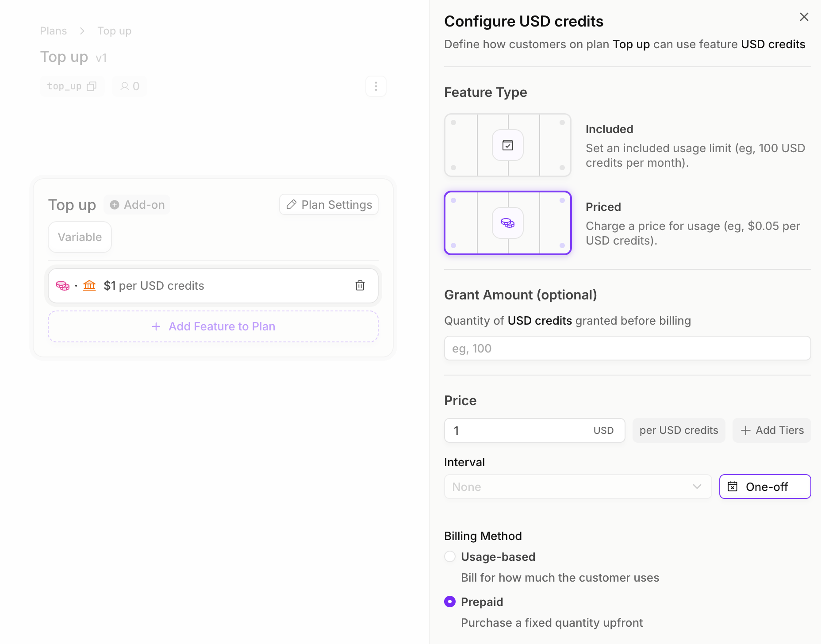Choose the Usage-based billing method
821x644 pixels.
(x=450, y=556)
